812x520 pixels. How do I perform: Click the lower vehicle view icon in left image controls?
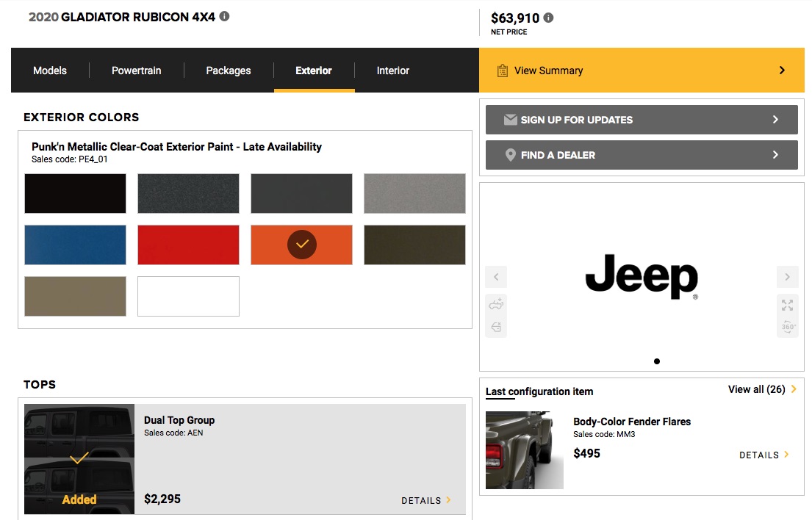[496, 327]
